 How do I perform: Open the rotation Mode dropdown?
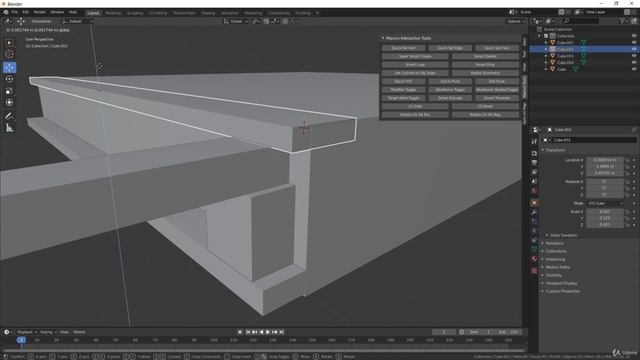[x=605, y=203]
